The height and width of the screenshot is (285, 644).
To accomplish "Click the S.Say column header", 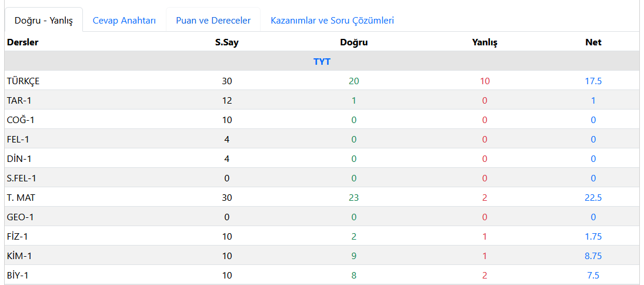I will pyautogui.click(x=226, y=42).
